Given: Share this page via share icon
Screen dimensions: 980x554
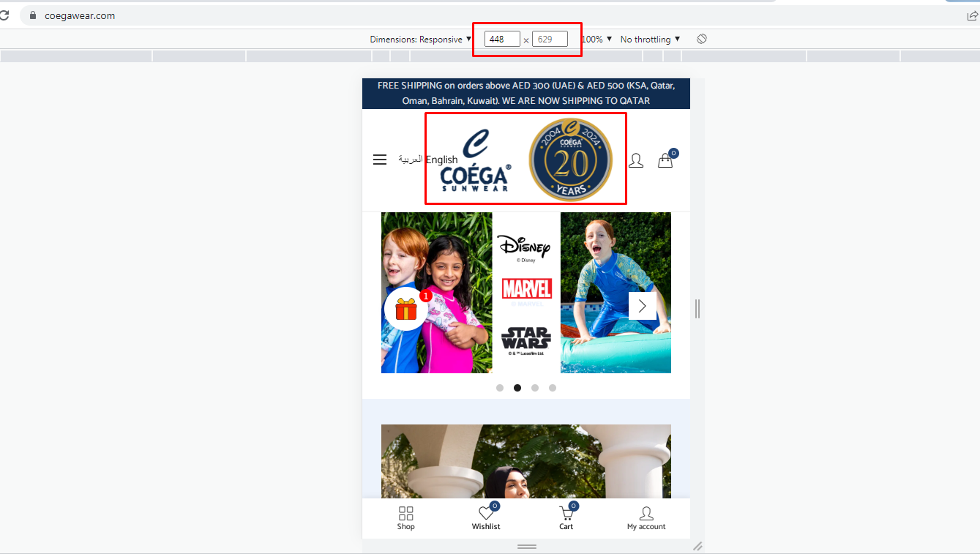Looking at the screenshot, I should (972, 15).
